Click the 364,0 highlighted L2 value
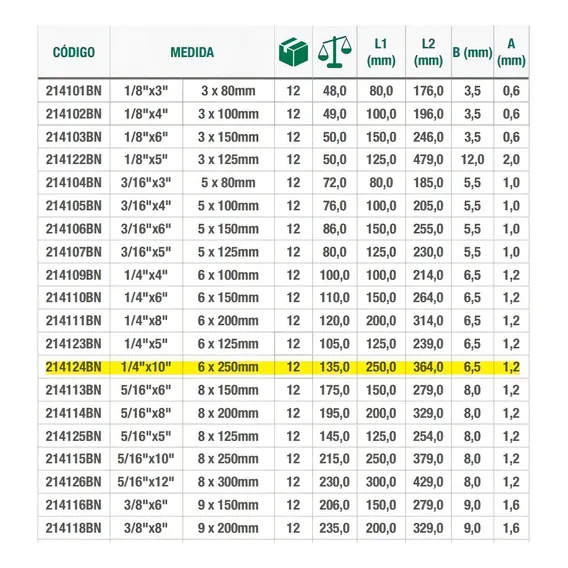The height and width of the screenshot is (568, 568). click(428, 367)
